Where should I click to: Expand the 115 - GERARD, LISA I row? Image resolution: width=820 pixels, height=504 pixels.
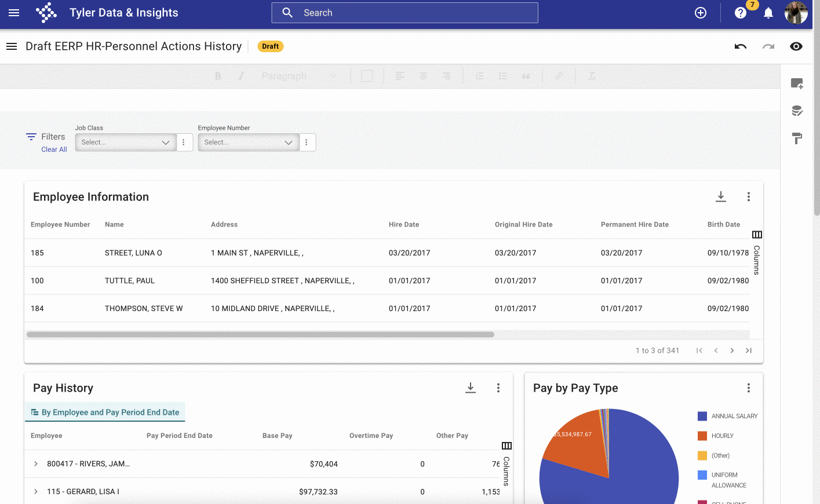[36, 492]
